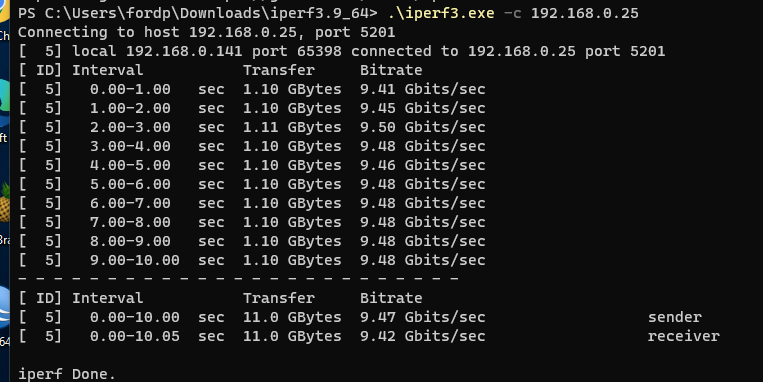Click the first Bitrate column header
The image size is (763, 382).
tap(391, 70)
